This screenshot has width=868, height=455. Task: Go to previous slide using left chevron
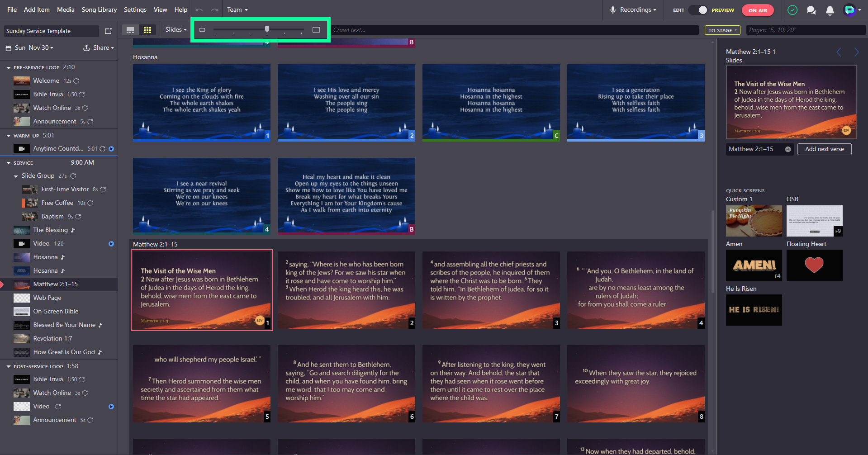(x=839, y=52)
